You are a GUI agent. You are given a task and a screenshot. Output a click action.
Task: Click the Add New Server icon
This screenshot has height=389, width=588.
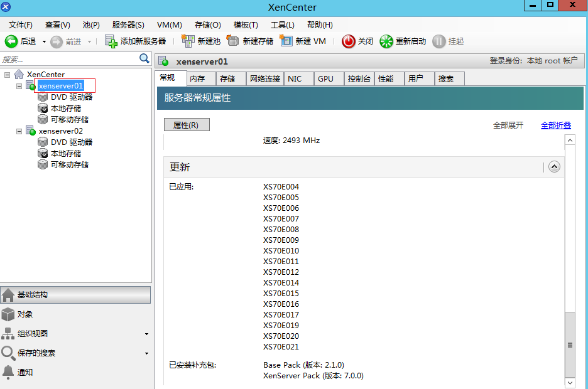(111, 41)
